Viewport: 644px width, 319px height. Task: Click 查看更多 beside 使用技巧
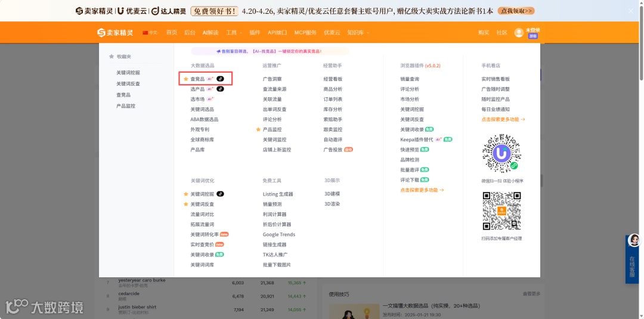pyautogui.click(x=531, y=294)
